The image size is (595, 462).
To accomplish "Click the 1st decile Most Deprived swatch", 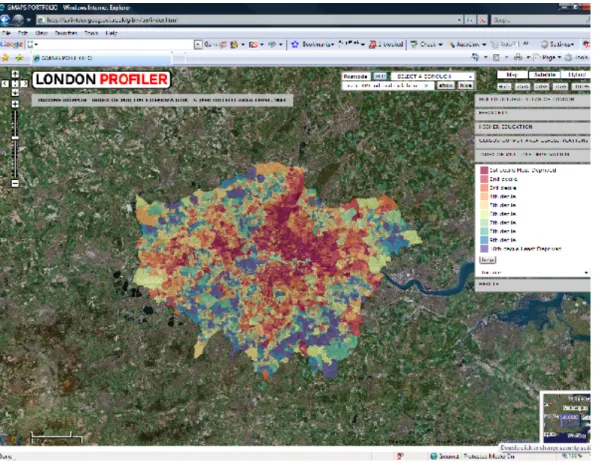I will [x=484, y=170].
